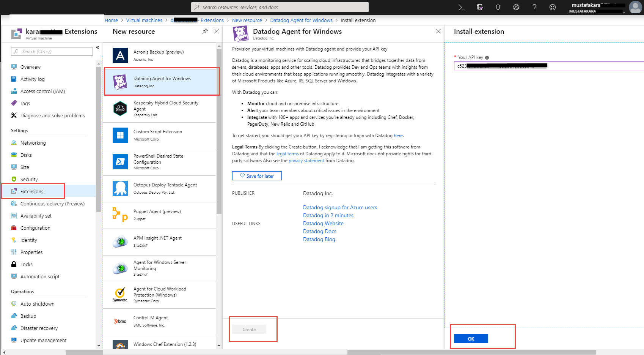Select Extensions in sidebar
The image size is (644, 355).
click(x=32, y=191)
